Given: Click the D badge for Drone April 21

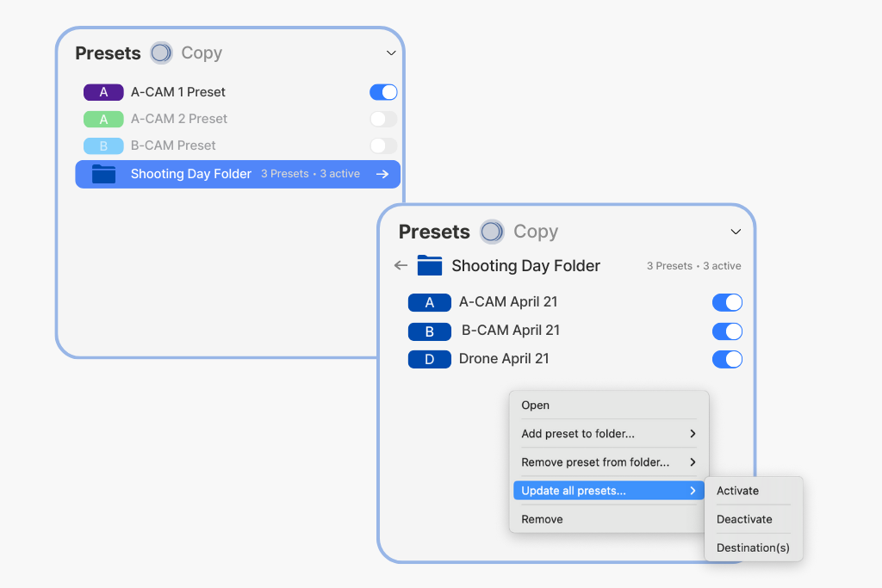Looking at the screenshot, I should (x=429, y=359).
